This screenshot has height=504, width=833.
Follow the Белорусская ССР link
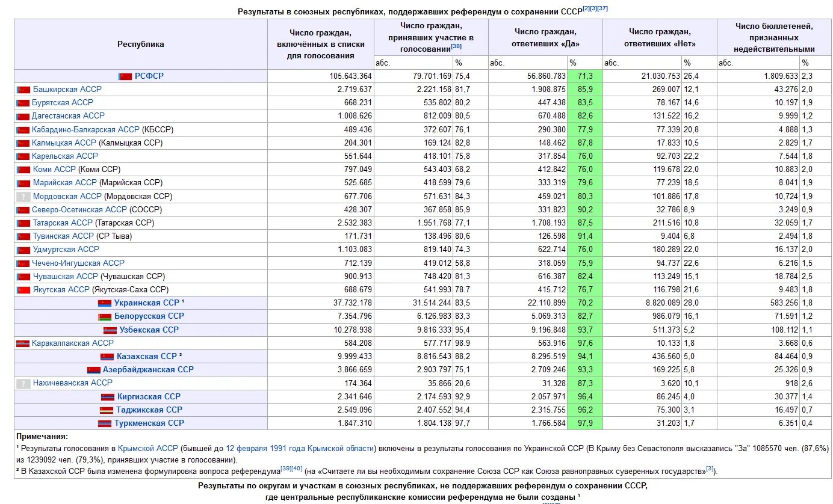pyautogui.click(x=149, y=316)
